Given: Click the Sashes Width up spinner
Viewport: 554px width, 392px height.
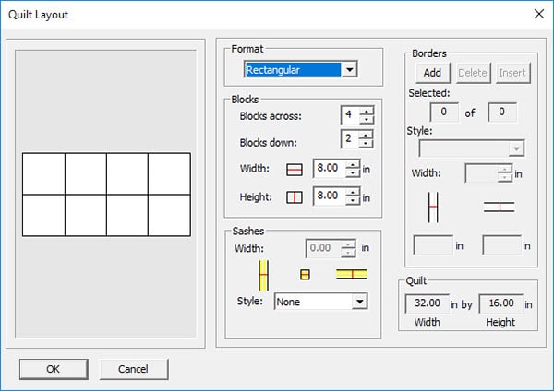Looking at the screenshot, I should click(x=348, y=244).
